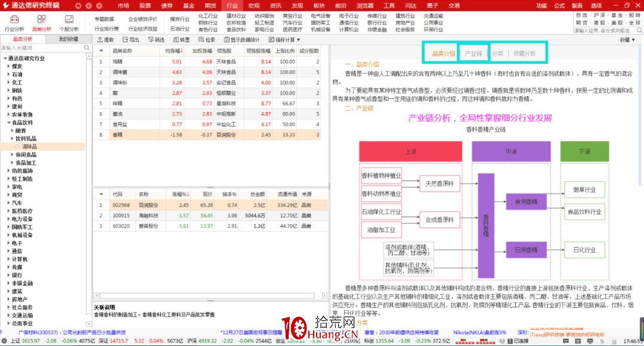Select 休闲食品 in the industry tree
The width and height of the screenshot is (644, 346).
point(26,155)
